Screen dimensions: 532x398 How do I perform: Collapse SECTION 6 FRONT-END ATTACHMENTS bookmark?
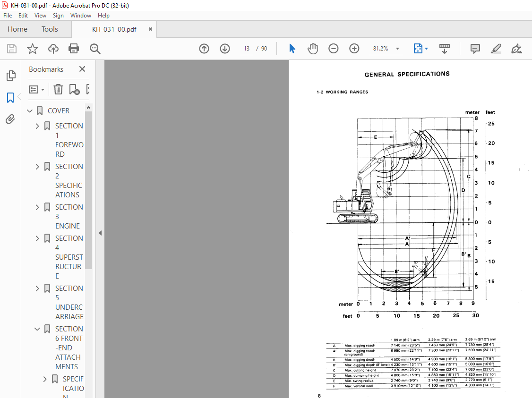tap(37, 329)
